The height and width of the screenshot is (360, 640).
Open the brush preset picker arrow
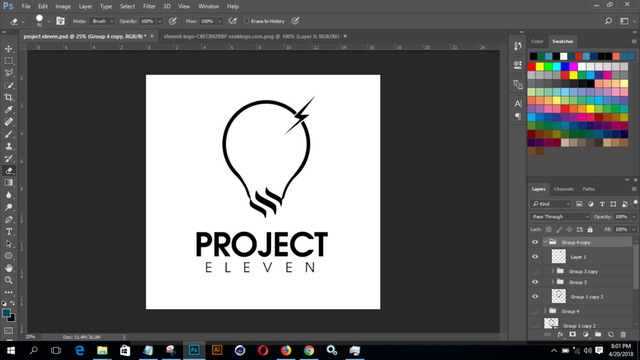pos(49,21)
